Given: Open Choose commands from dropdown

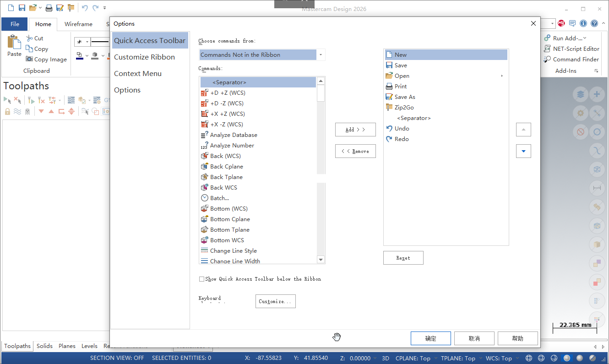Looking at the screenshot, I should 321,55.
